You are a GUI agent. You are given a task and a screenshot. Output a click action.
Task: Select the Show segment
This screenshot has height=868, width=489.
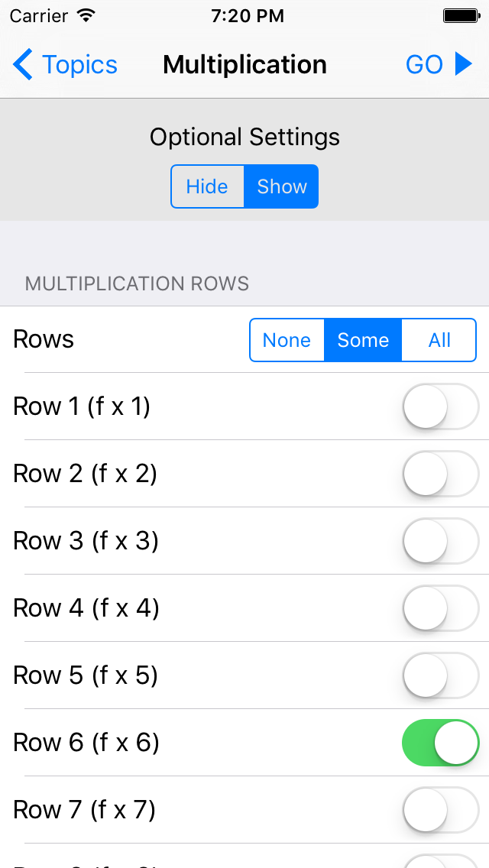[281, 186]
